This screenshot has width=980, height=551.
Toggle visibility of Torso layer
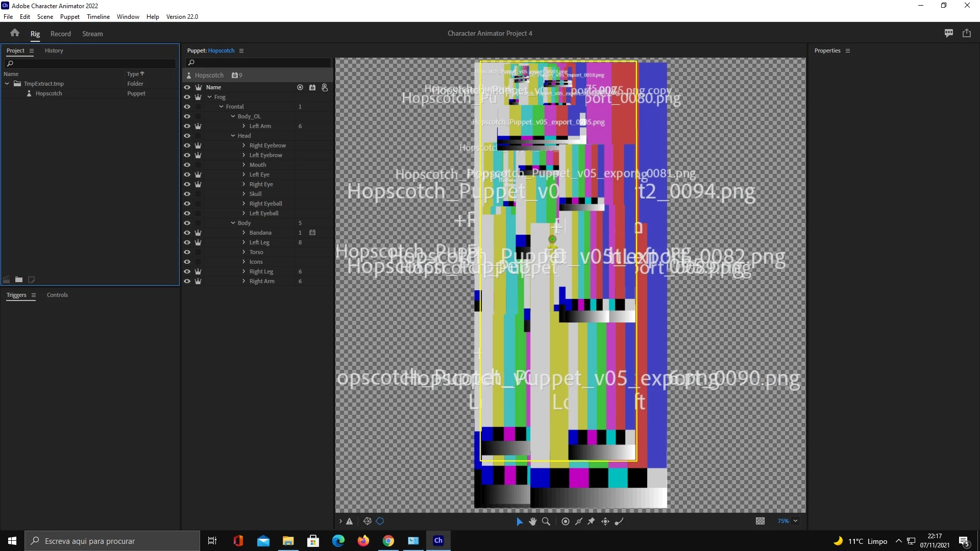(x=187, y=252)
